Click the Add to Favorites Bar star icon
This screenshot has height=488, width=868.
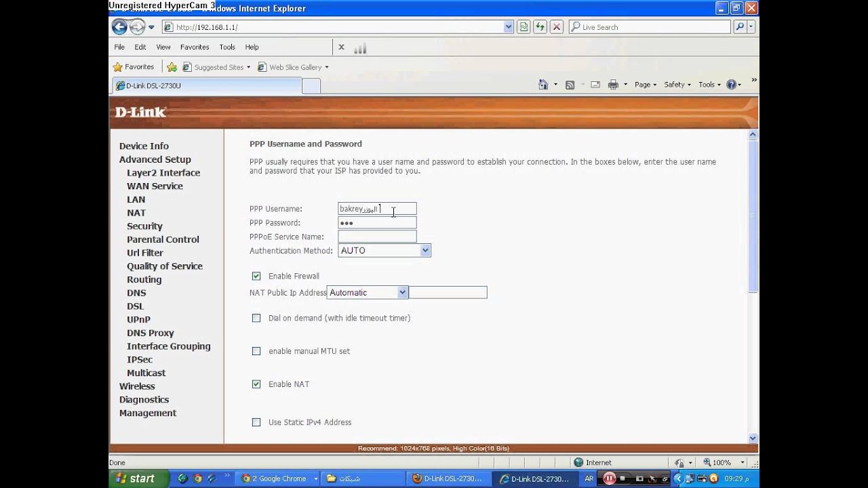172,67
